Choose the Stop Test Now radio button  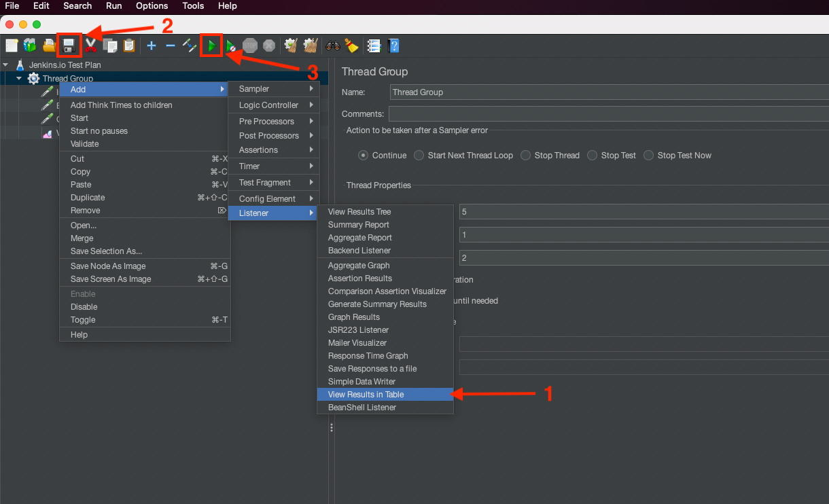tap(649, 156)
